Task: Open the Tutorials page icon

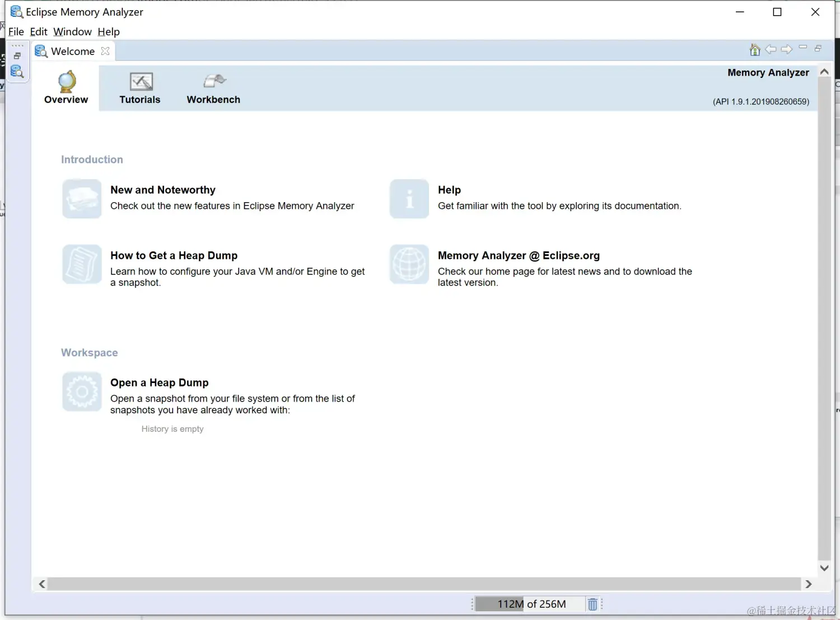Action: coord(141,82)
